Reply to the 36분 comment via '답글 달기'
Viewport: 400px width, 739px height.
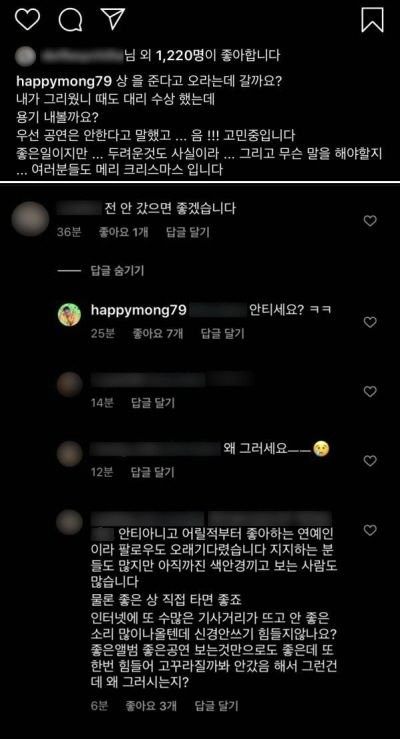click(188, 233)
